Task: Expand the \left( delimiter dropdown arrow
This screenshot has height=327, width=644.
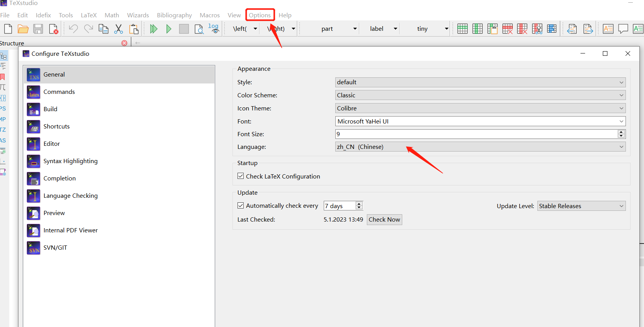Action: [255, 29]
